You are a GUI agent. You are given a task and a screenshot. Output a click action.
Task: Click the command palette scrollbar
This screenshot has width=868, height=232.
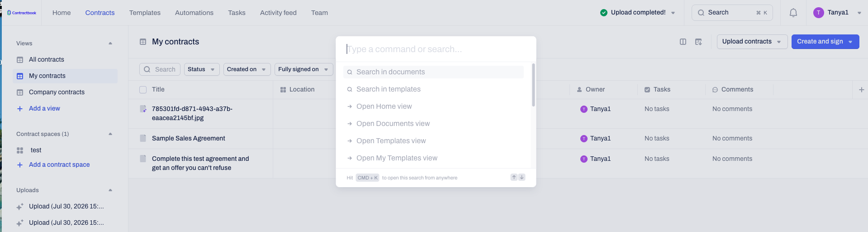point(533,85)
